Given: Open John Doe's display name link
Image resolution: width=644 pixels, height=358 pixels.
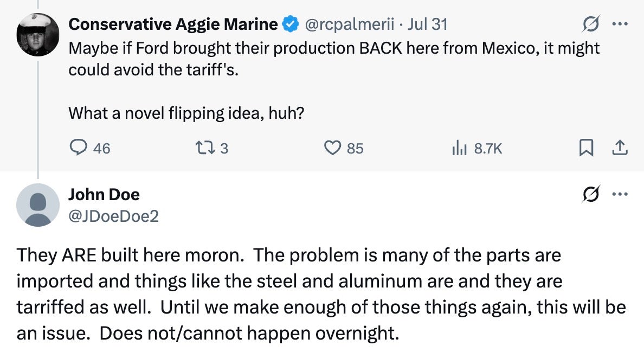Looking at the screenshot, I should tap(104, 194).
